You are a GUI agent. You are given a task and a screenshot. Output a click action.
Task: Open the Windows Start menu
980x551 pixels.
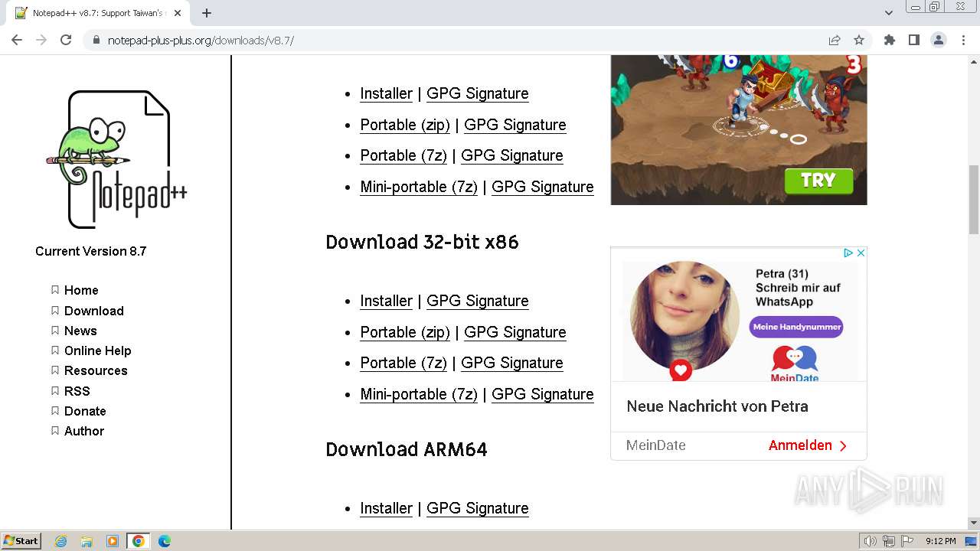click(x=21, y=541)
